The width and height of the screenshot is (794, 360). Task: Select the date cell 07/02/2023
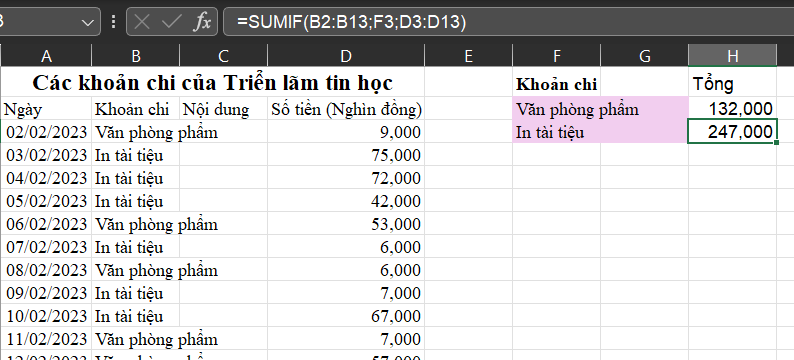click(46, 247)
